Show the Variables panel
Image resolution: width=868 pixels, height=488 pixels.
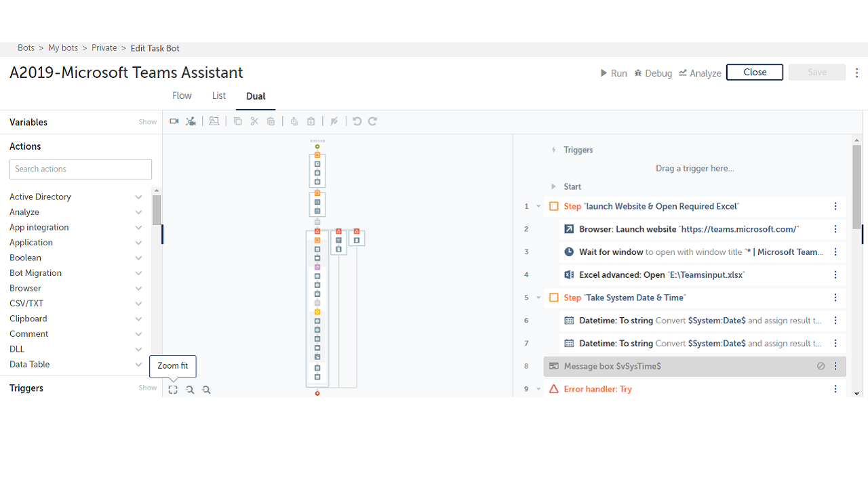click(147, 122)
